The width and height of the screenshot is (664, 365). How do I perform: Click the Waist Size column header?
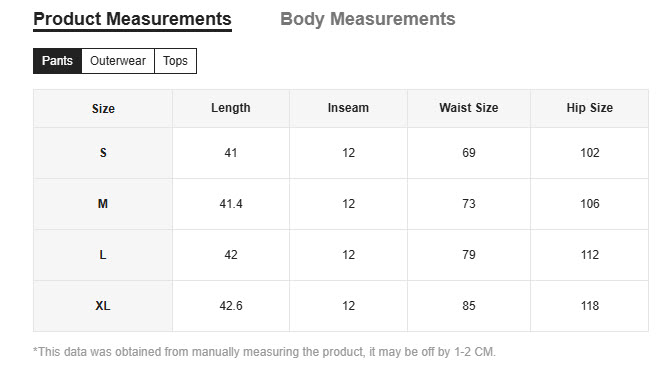(469, 108)
